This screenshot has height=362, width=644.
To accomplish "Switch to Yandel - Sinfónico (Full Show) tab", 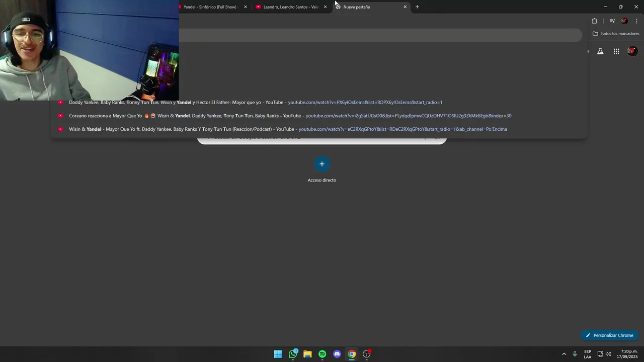I will pyautogui.click(x=211, y=7).
